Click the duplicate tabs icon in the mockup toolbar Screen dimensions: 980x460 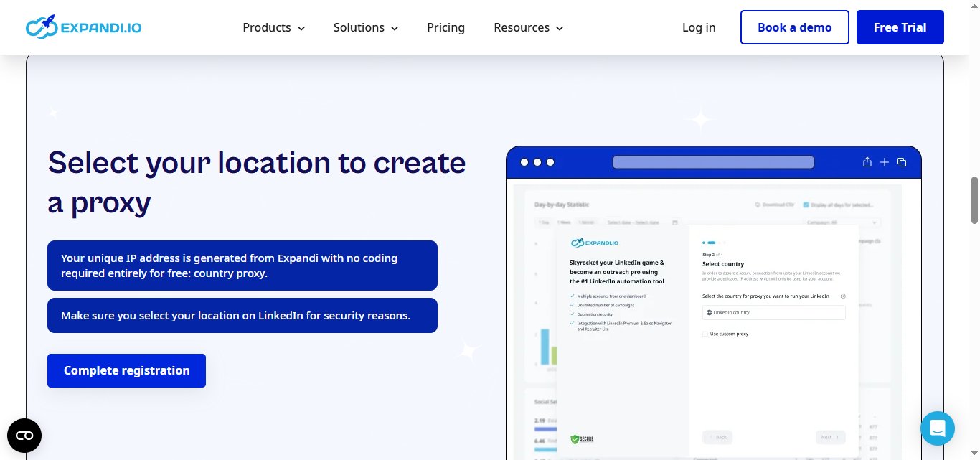902,162
